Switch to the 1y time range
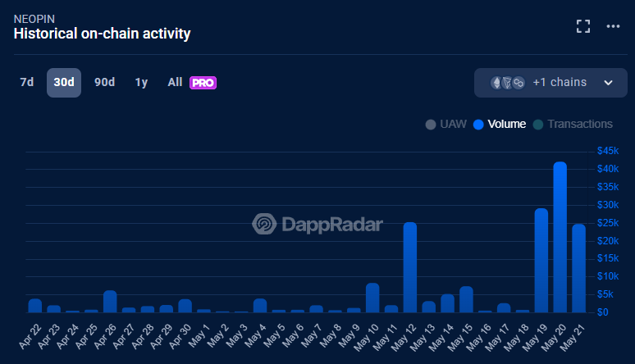The image size is (635, 364). point(141,82)
